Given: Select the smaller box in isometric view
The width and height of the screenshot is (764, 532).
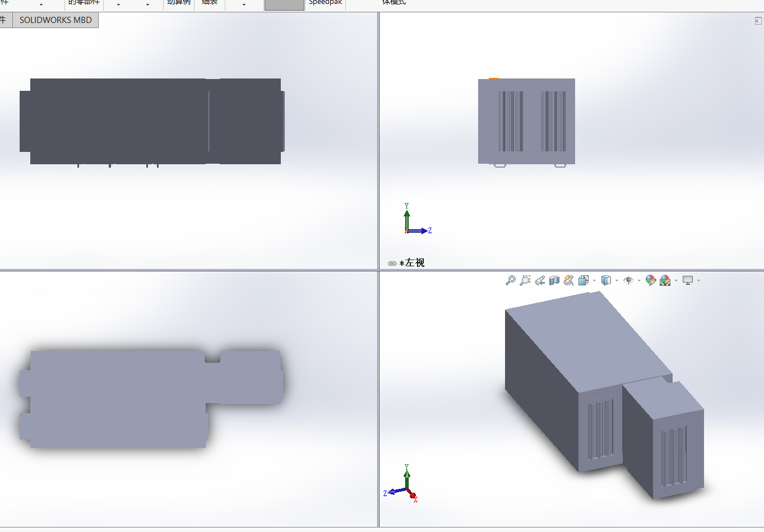Looking at the screenshot, I should click(664, 440).
